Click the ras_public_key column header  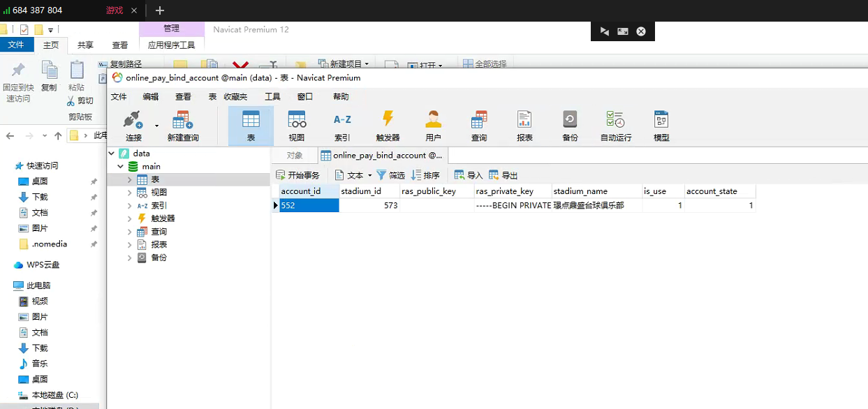pos(436,191)
